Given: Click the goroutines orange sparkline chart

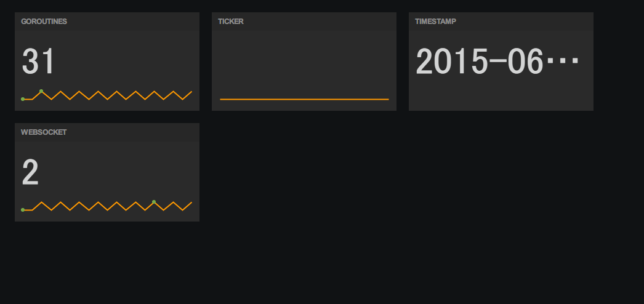Looking at the screenshot, I should tap(107, 95).
